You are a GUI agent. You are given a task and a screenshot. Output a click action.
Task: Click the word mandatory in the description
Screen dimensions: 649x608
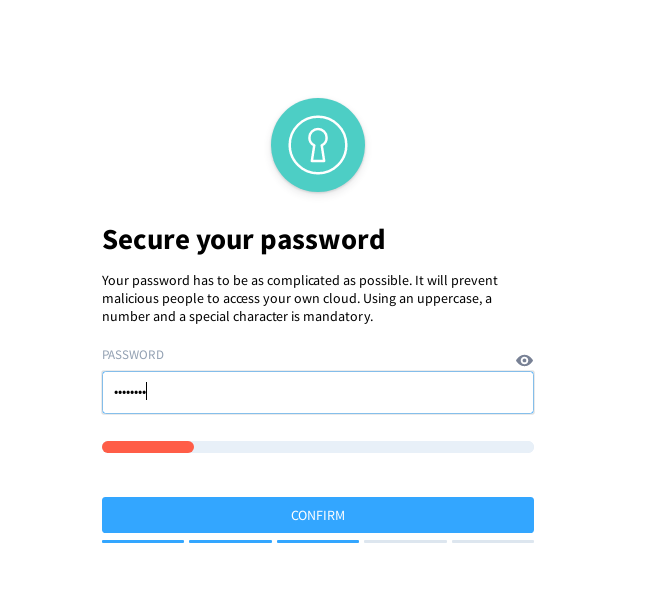(338, 317)
